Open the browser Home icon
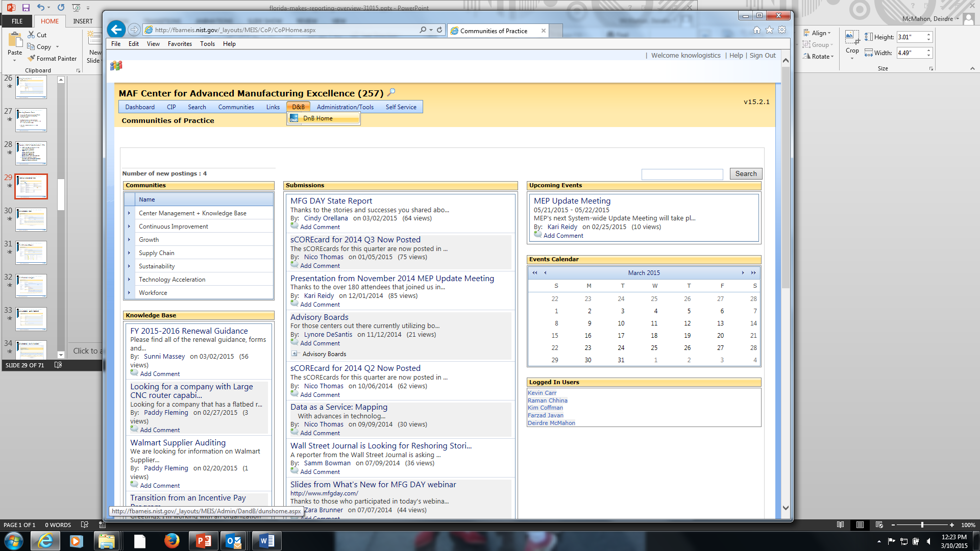 pyautogui.click(x=757, y=30)
